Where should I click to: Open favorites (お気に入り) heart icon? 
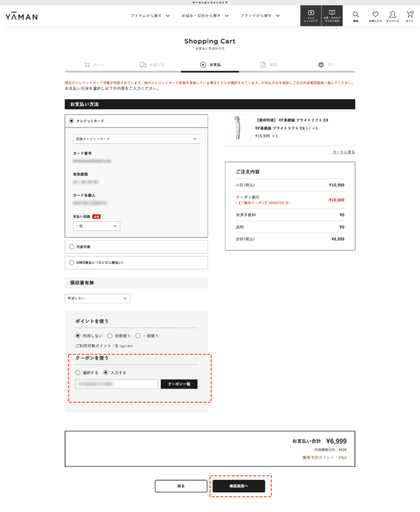pyautogui.click(x=375, y=16)
